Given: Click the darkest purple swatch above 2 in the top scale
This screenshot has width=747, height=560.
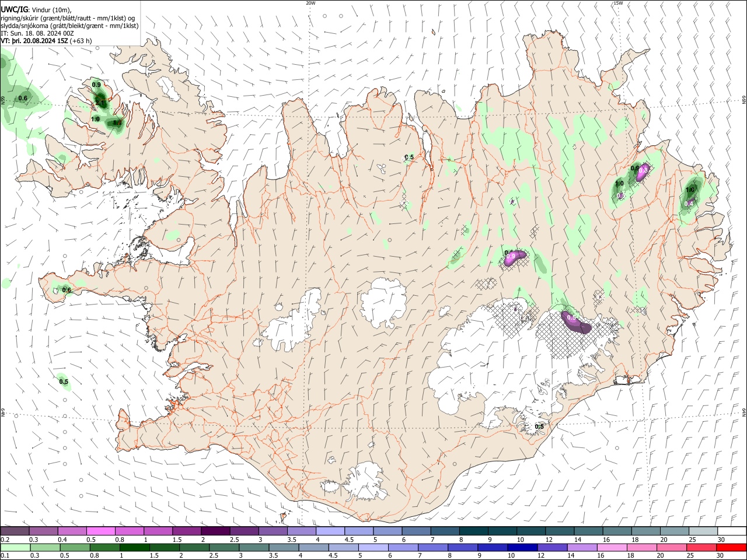Looking at the screenshot, I should 215,531.
